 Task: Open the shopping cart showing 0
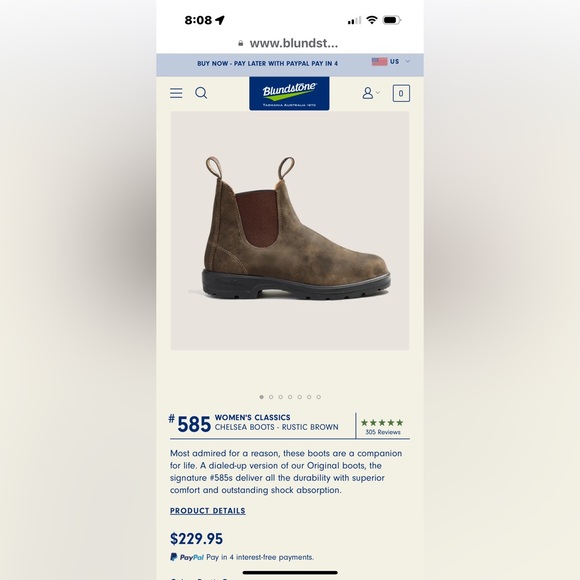[401, 93]
